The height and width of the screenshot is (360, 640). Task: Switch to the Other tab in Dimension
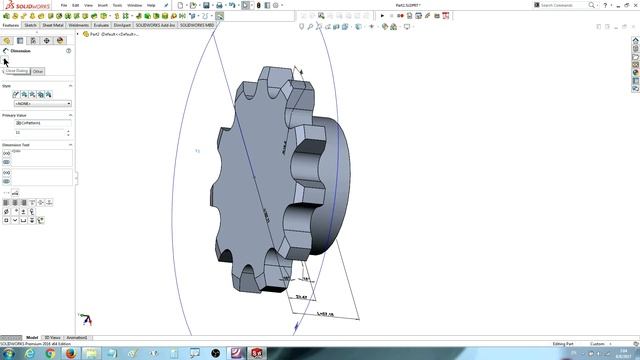(x=38, y=71)
